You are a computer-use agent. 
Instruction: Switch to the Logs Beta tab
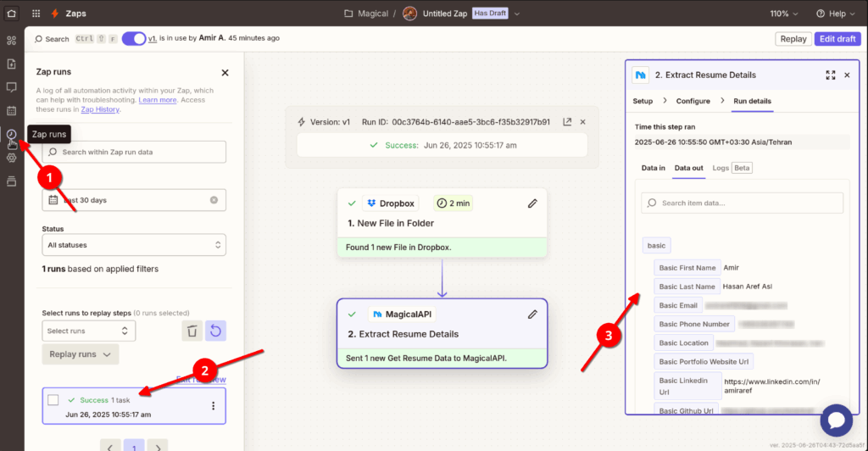pos(732,168)
